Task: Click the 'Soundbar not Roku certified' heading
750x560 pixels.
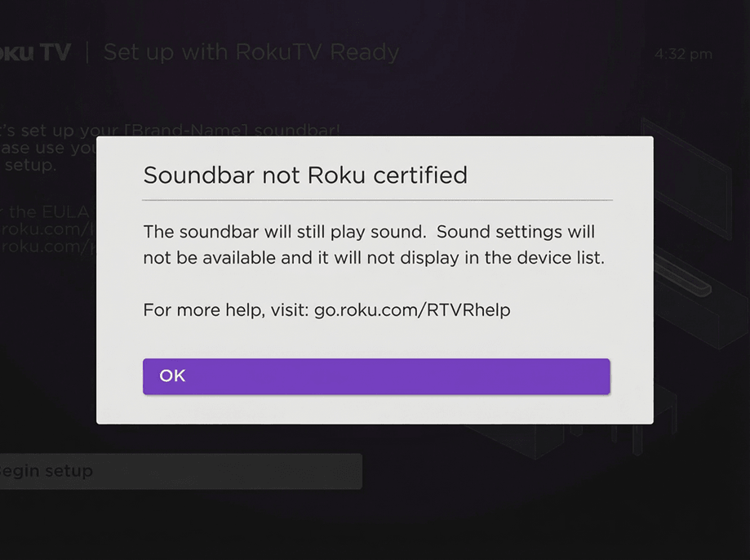Action: coord(305,175)
